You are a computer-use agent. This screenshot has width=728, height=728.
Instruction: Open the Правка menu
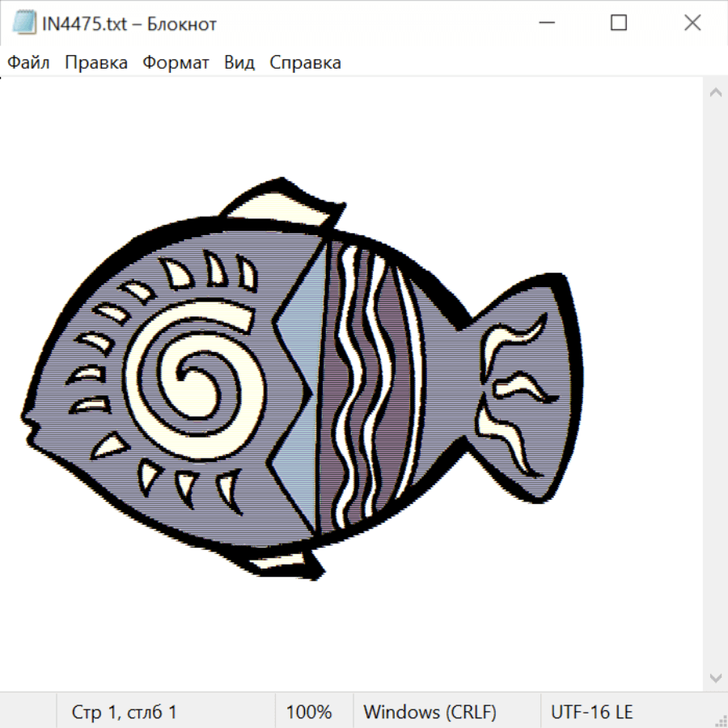[x=96, y=63]
